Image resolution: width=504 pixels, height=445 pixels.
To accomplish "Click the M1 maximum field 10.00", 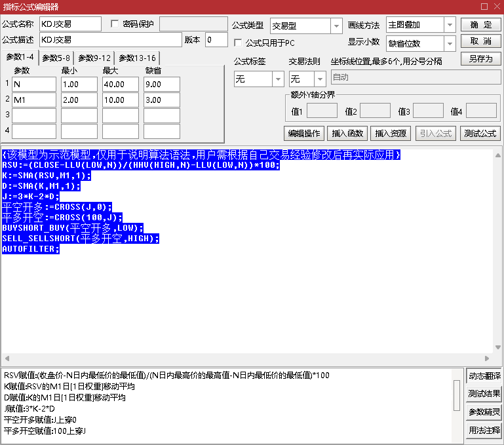I will pos(121,100).
